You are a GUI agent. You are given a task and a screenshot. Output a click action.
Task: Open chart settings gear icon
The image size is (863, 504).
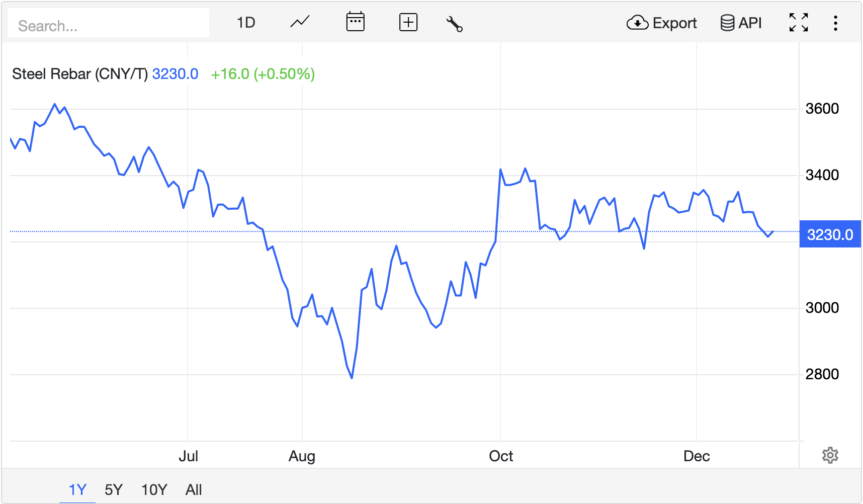point(830,455)
